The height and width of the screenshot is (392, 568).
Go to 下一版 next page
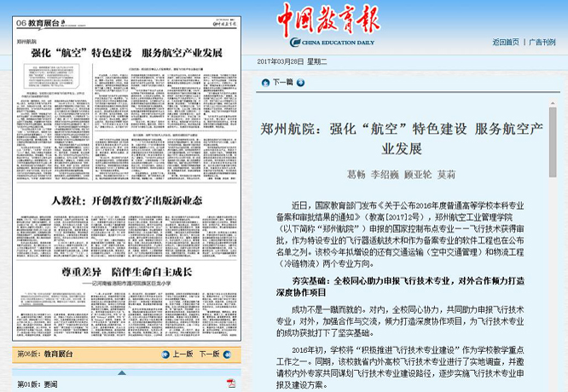(210, 354)
